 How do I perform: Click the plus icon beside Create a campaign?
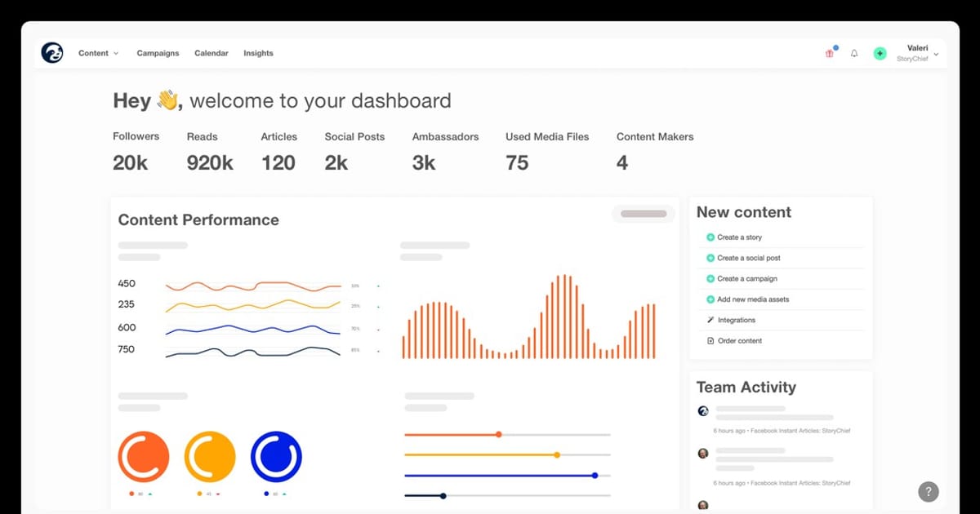click(x=710, y=279)
